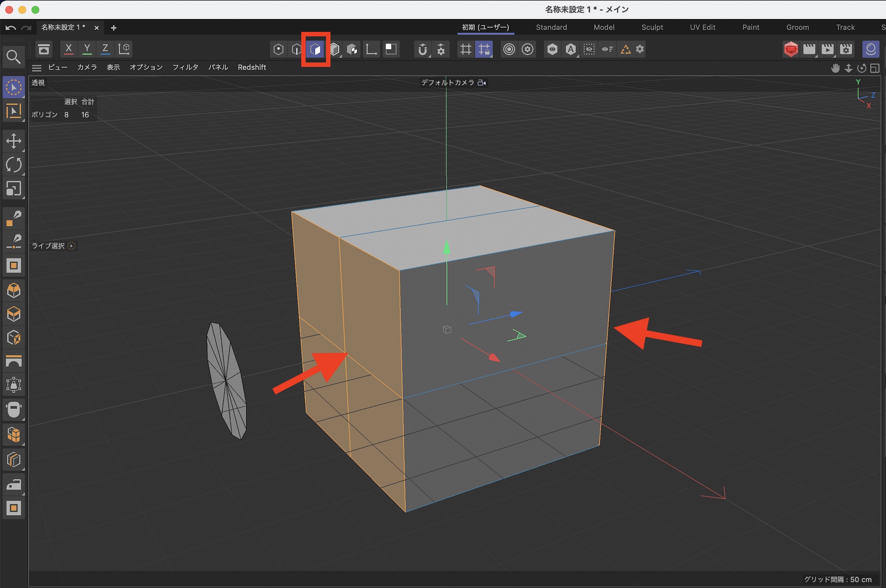This screenshot has height=588, width=886.
Task: Toggle X axis lock
Action: [x=69, y=49]
